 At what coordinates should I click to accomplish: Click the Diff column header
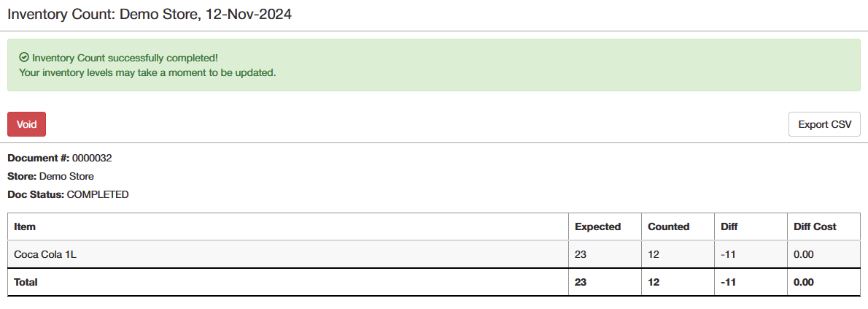coord(729,226)
